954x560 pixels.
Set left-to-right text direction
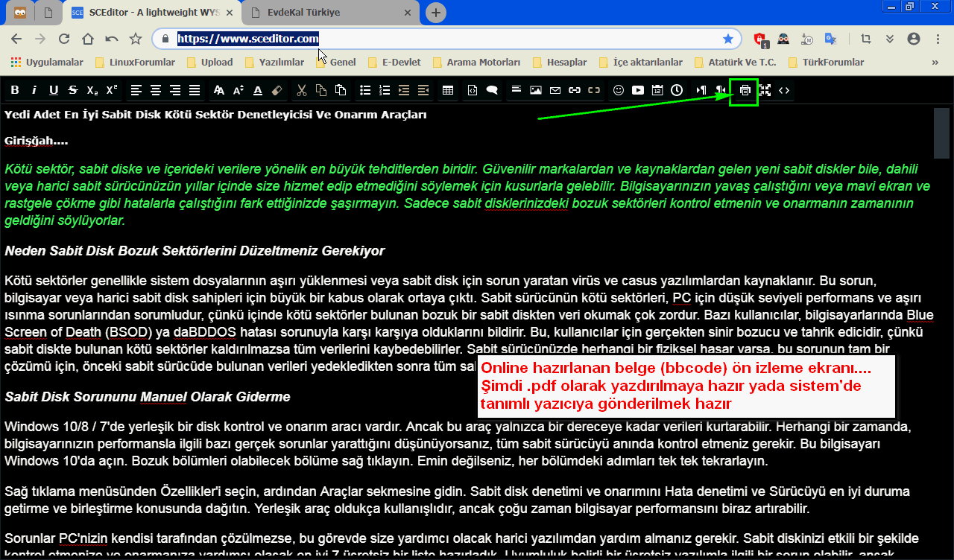point(701,90)
